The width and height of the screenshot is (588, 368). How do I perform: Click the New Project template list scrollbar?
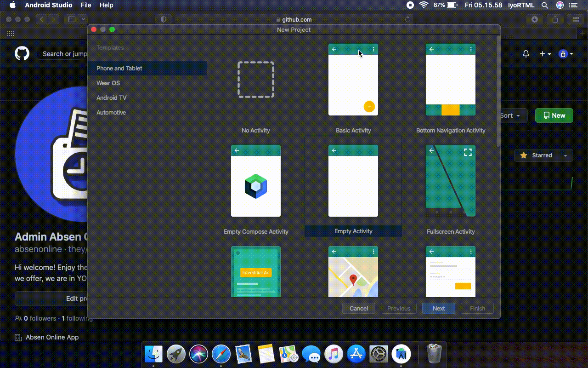click(x=498, y=92)
